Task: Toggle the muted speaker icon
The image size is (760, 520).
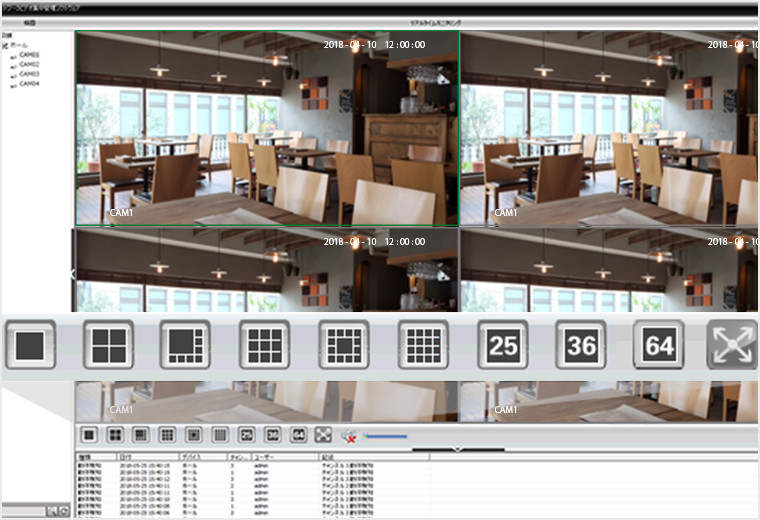Action: 349,435
